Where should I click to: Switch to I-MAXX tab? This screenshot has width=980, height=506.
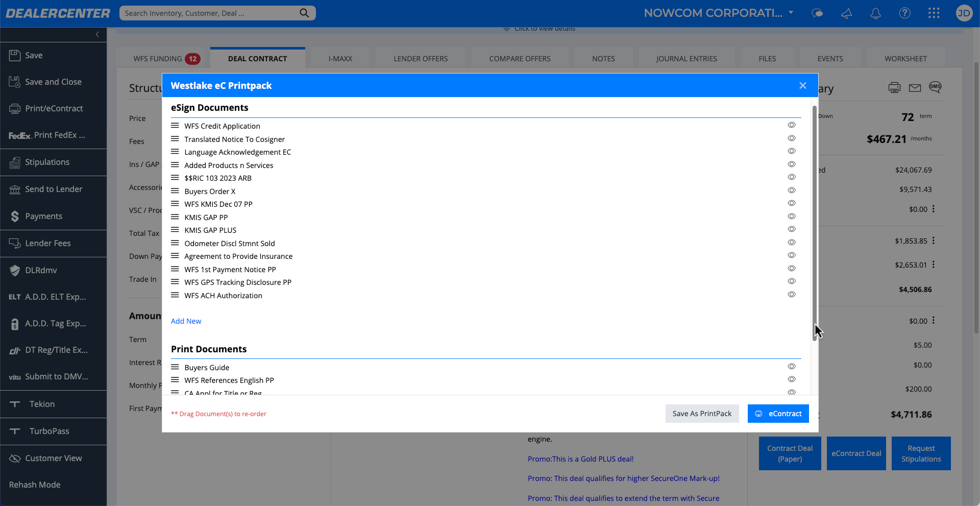coord(340,59)
